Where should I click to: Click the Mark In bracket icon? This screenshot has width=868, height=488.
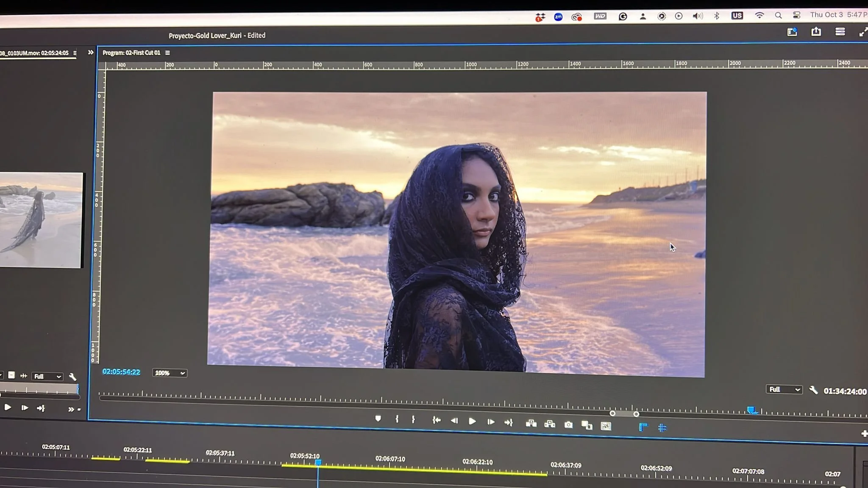pyautogui.click(x=397, y=419)
